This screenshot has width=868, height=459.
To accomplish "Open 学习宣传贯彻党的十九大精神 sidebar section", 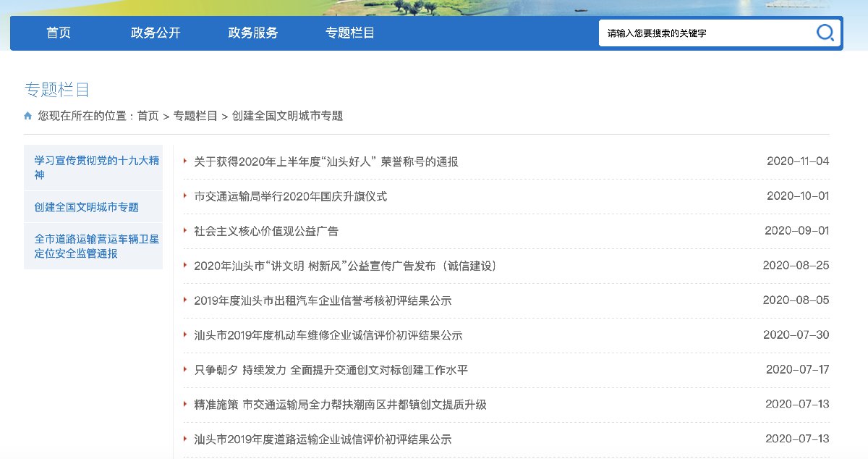I will (x=96, y=167).
